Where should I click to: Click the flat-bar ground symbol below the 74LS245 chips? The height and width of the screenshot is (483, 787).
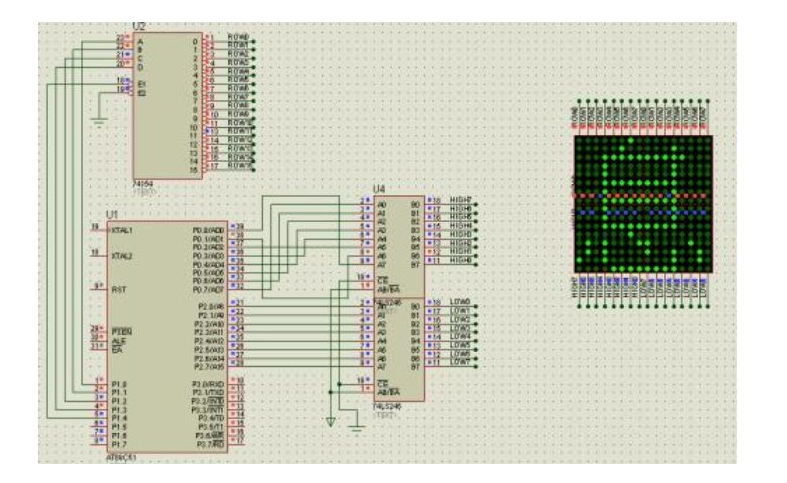pyautogui.click(x=357, y=429)
